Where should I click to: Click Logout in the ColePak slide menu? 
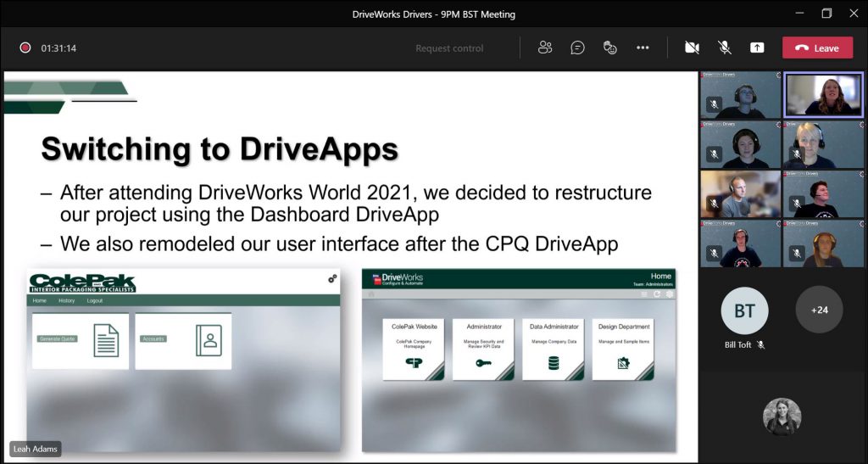point(95,300)
